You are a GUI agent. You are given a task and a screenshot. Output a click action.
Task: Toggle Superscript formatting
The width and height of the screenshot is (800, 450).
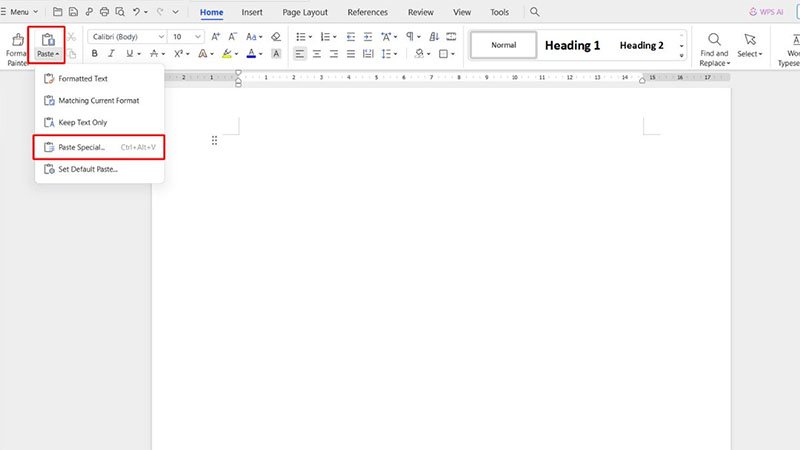(178, 54)
